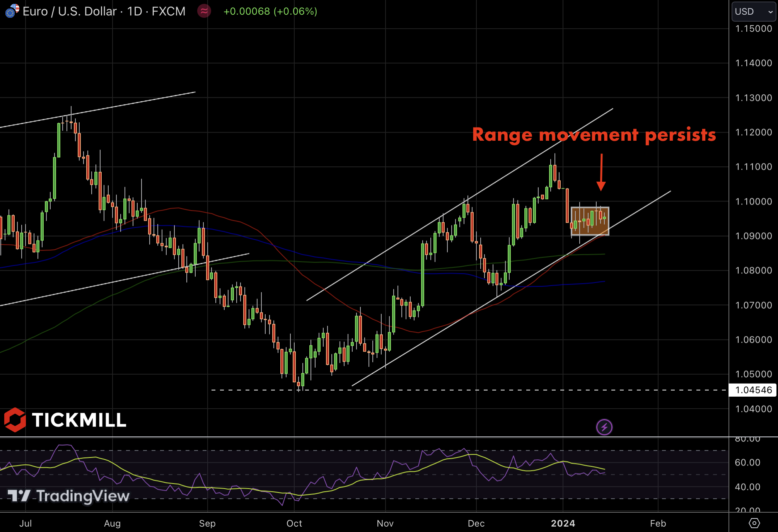Open the USD currency dropdown
778x532 pixels.
pos(753,12)
